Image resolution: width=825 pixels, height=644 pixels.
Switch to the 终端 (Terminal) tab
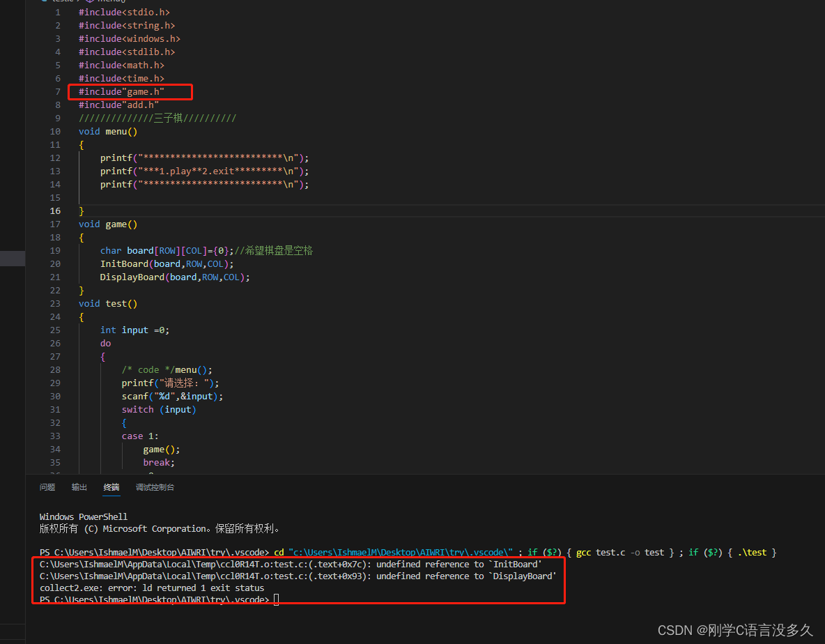(111, 487)
